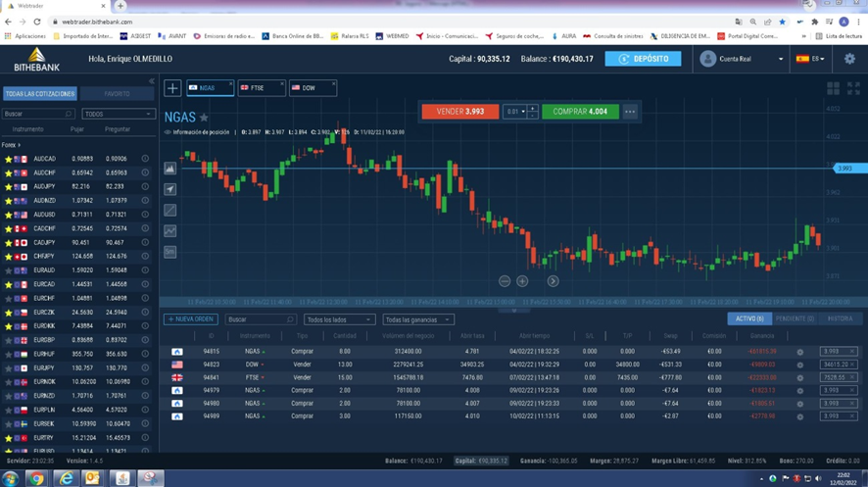This screenshot has width=868, height=487.
Task: Open Internet Explorer from taskbar
Action: (x=66, y=477)
